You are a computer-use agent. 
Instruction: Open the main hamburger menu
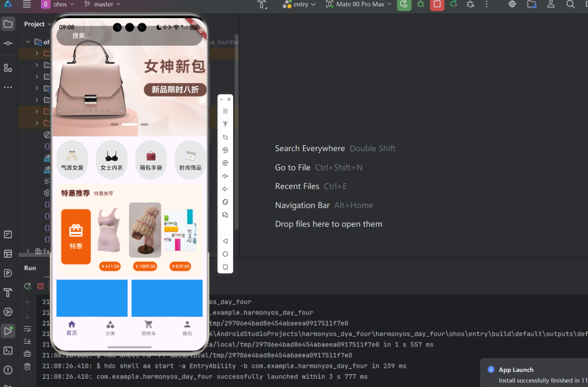click(26, 5)
